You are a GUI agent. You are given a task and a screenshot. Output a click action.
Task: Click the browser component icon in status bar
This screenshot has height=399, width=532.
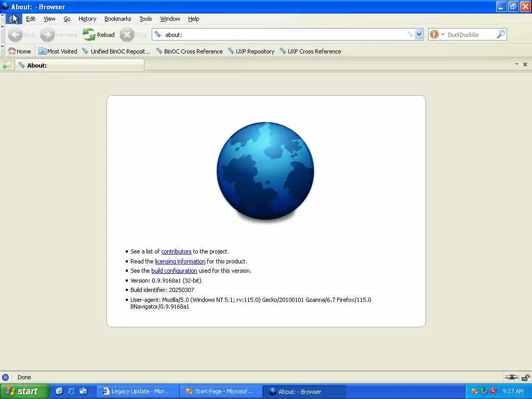coord(5,377)
